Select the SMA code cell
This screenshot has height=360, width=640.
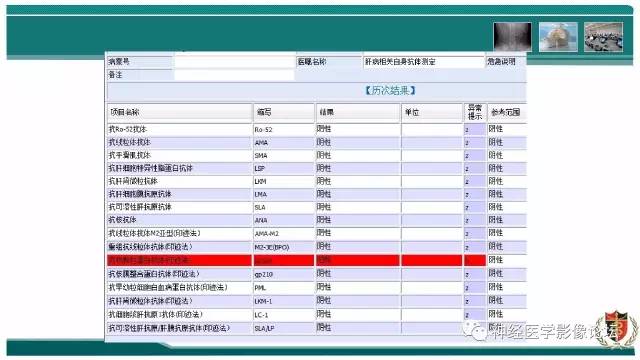pos(284,156)
